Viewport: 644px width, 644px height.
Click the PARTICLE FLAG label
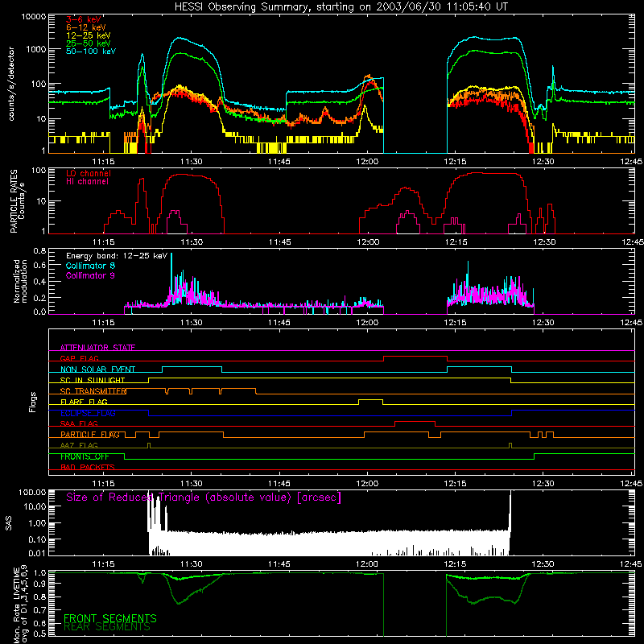90,435
